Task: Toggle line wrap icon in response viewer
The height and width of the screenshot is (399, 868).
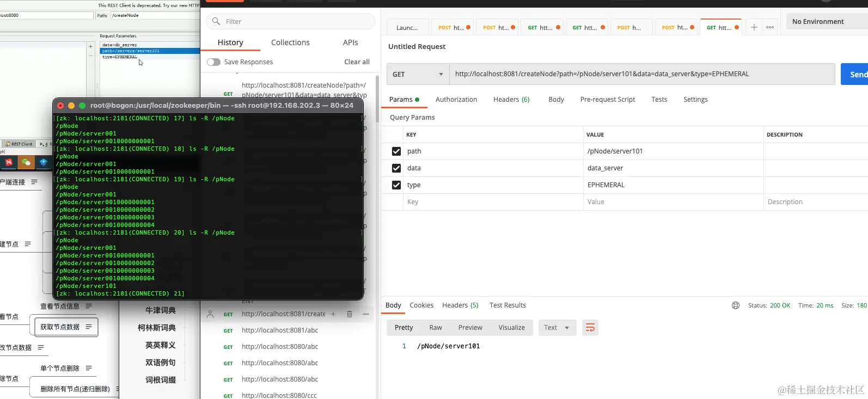Action: [590, 328]
